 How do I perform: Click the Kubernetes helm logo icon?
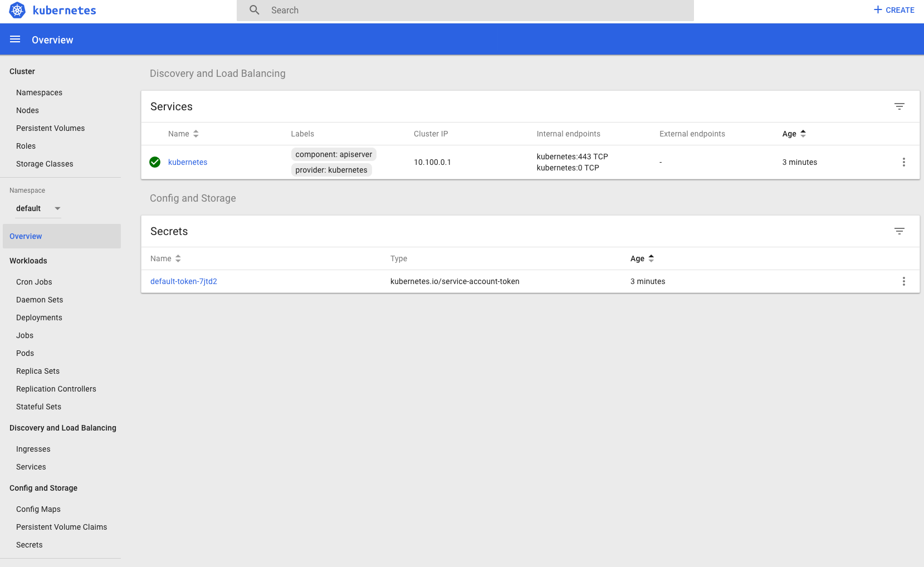(17, 10)
